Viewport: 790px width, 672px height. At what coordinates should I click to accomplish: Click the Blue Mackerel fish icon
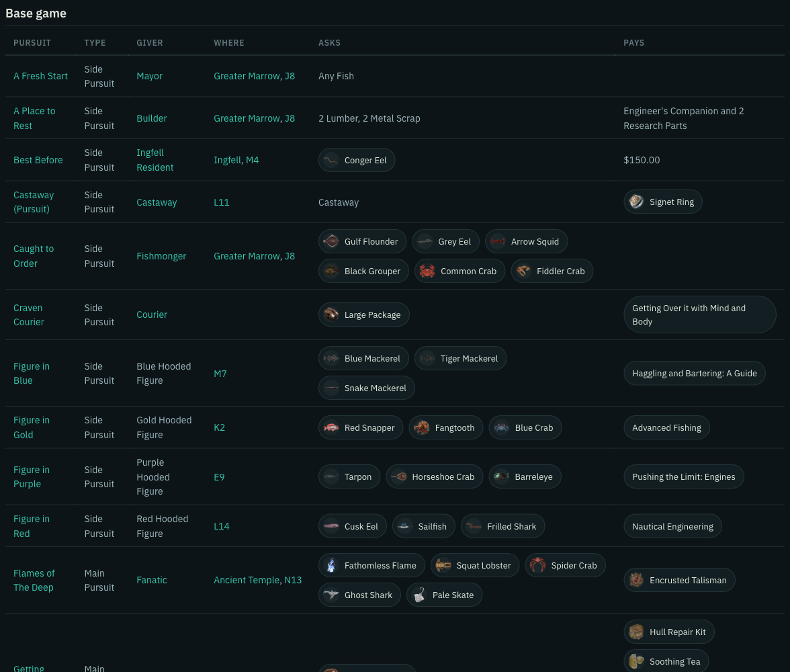pyautogui.click(x=331, y=358)
